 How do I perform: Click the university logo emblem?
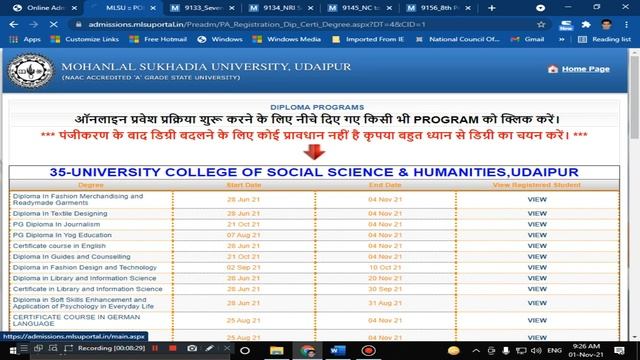[x=30, y=71]
